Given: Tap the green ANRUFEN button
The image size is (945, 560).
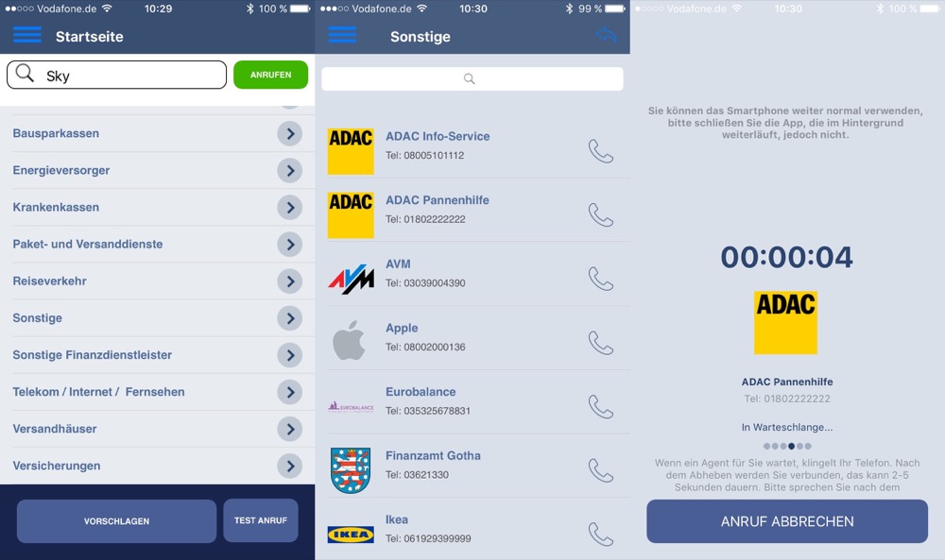Looking at the screenshot, I should pyautogui.click(x=270, y=75).
